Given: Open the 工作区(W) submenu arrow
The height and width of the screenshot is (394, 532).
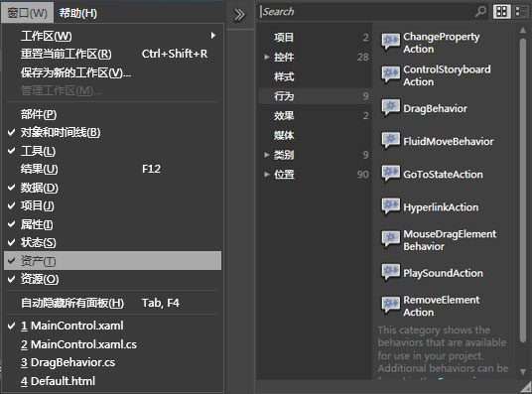Looking at the screenshot, I should pos(213,36).
